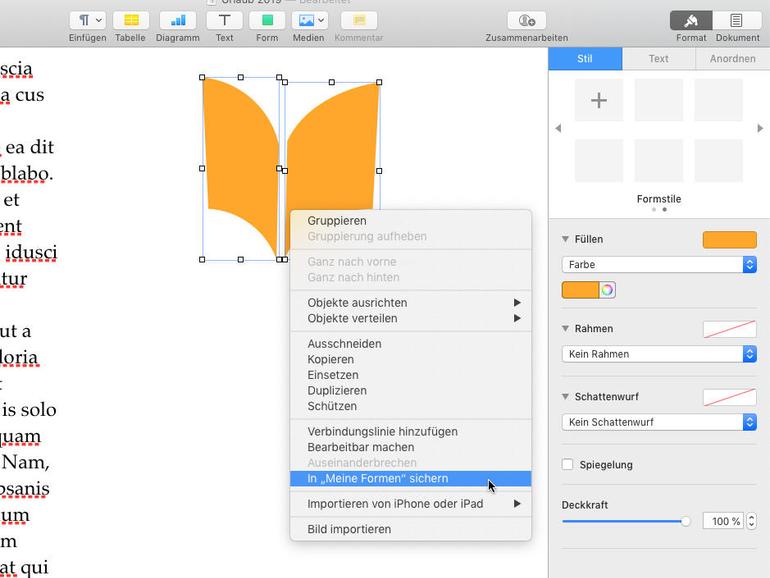Enable the Spiegelung checkbox

(x=568, y=465)
